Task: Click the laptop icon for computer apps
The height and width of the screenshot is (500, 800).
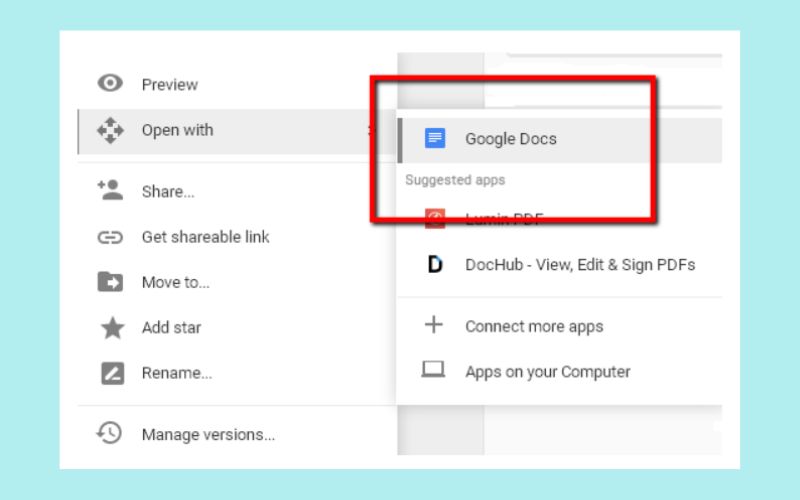Action: tap(433, 369)
